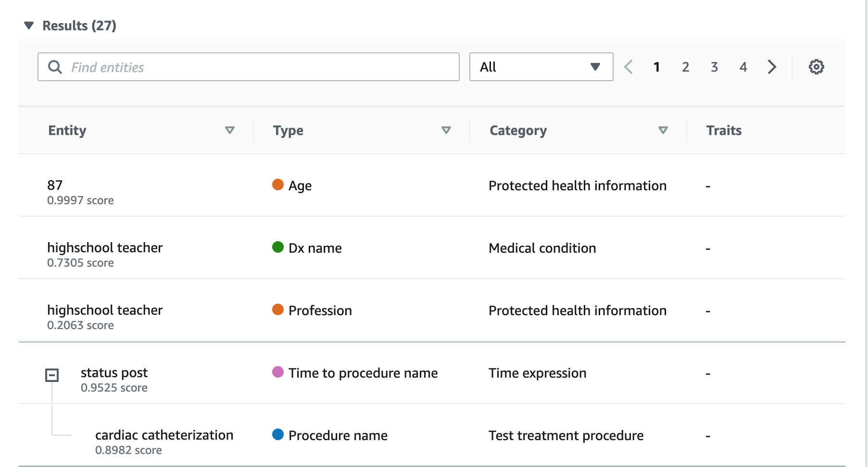Go to results page 2
This screenshot has width=868, height=467.
pyautogui.click(x=685, y=67)
